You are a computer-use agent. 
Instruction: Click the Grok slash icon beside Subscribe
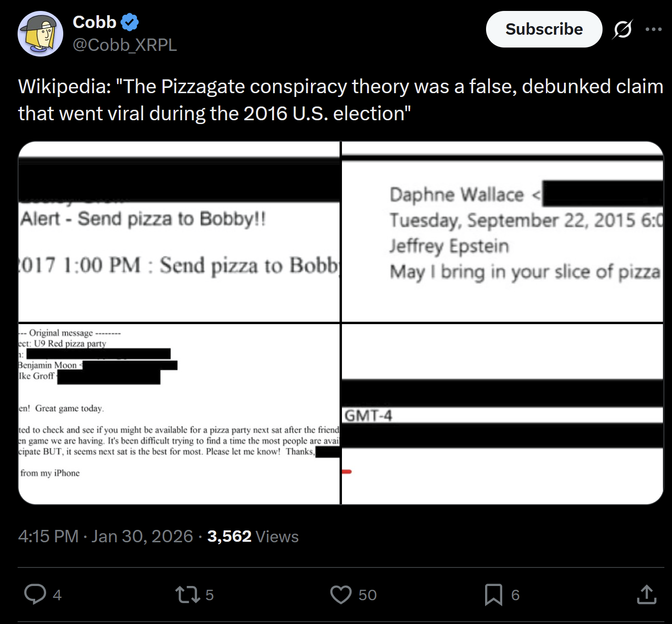(x=623, y=29)
